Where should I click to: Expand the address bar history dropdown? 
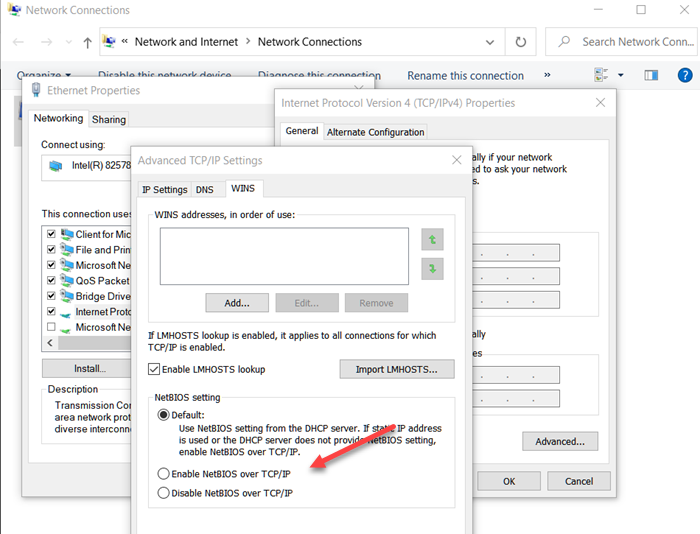[x=490, y=43]
